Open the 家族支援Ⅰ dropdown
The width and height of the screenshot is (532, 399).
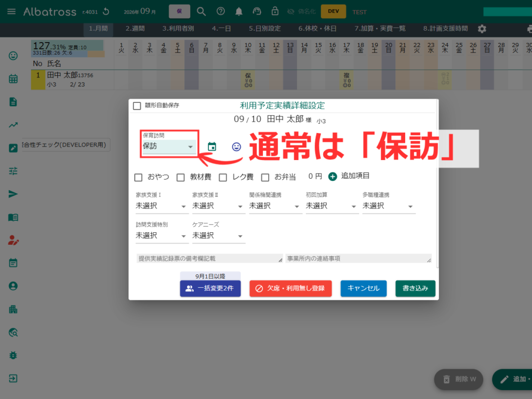pos(162,206)
